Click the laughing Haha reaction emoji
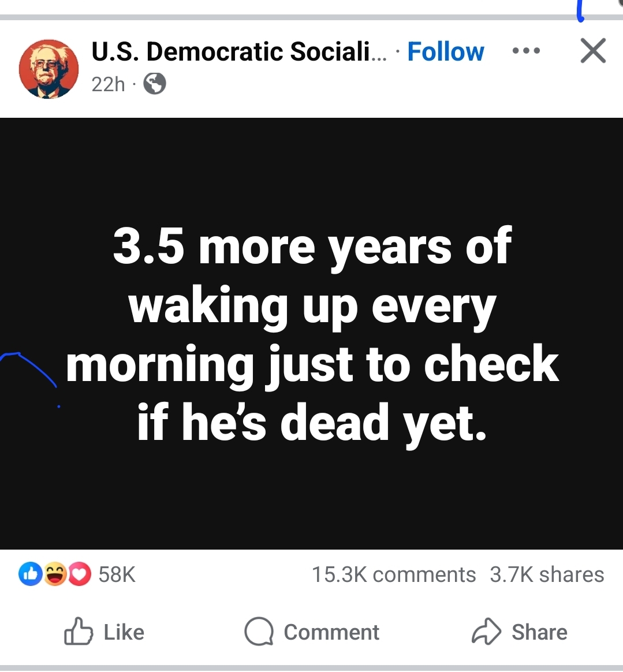Screen dimensions: 623x672 [55, 574]
